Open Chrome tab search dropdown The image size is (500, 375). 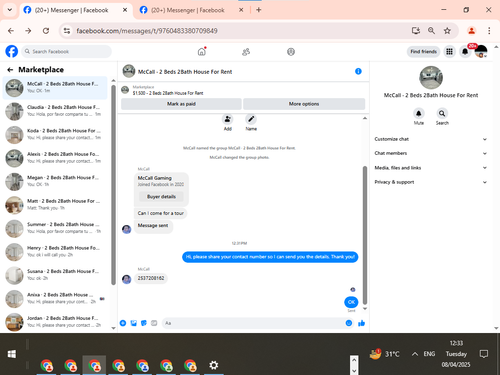(10, 10)
